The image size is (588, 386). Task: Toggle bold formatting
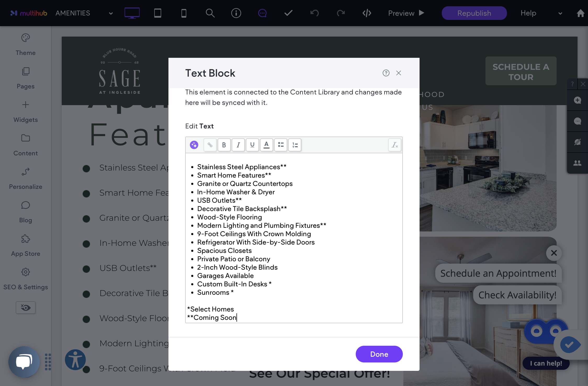point(224,145)
